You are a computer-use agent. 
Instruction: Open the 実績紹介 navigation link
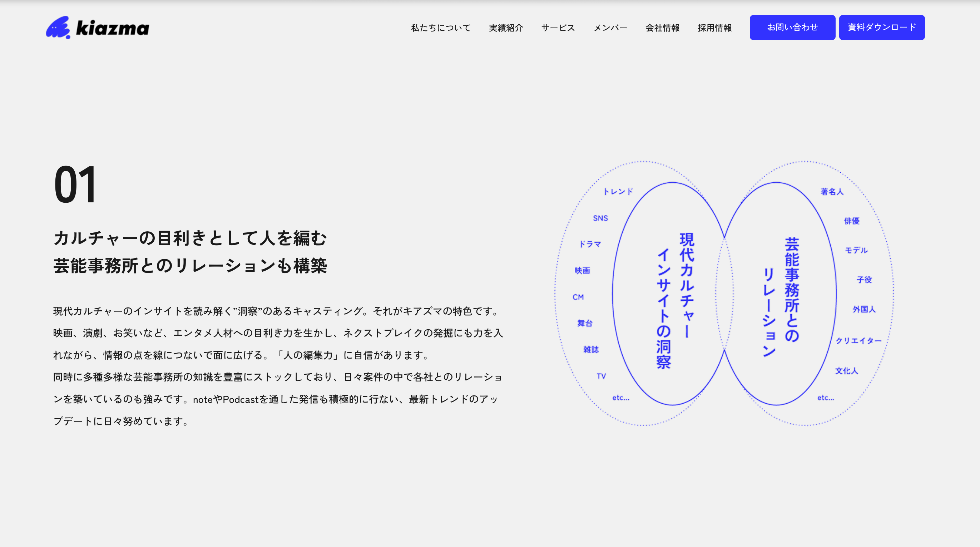(x=506, y=28)
